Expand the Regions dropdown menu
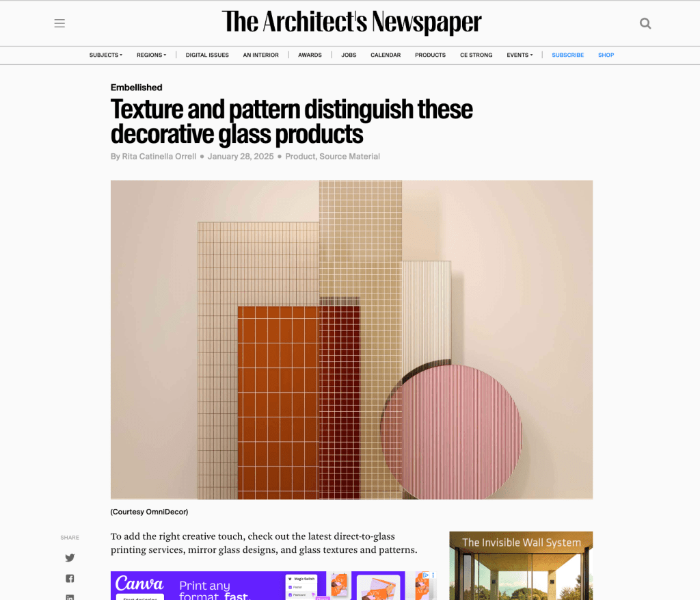700x600 pixels. (151, 55)
